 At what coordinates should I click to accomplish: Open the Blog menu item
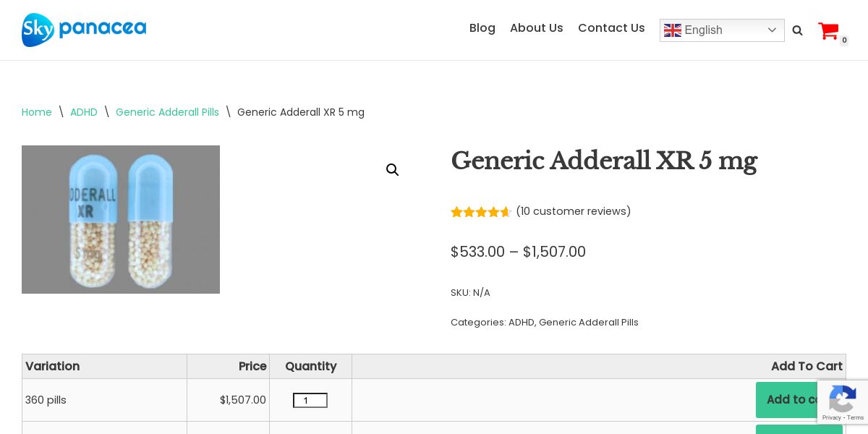pyautogui.click(x=482, y=28)
